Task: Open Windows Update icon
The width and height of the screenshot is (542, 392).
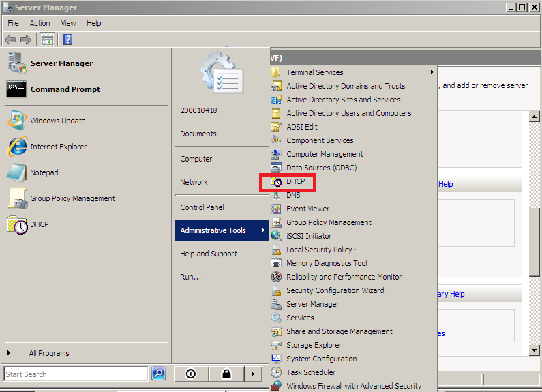Action: point(16,121)
